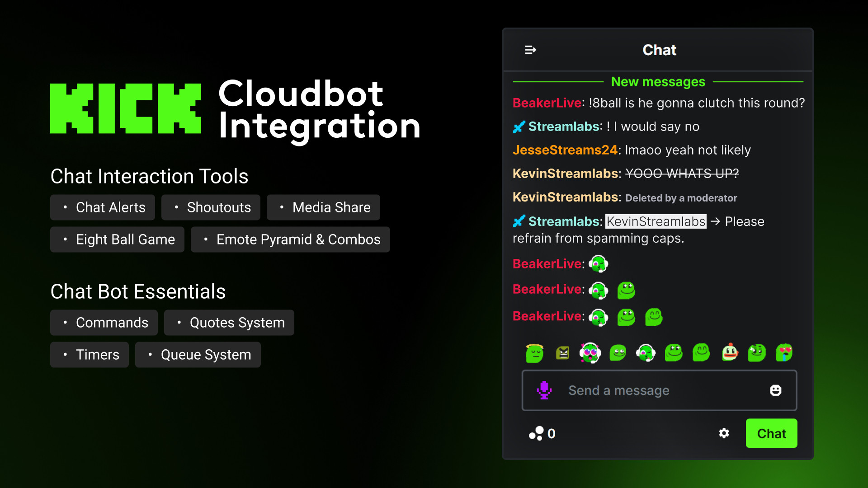Select the 'Commands' feature chip
This screenshot has height=488, width=868.
point(104,323)
